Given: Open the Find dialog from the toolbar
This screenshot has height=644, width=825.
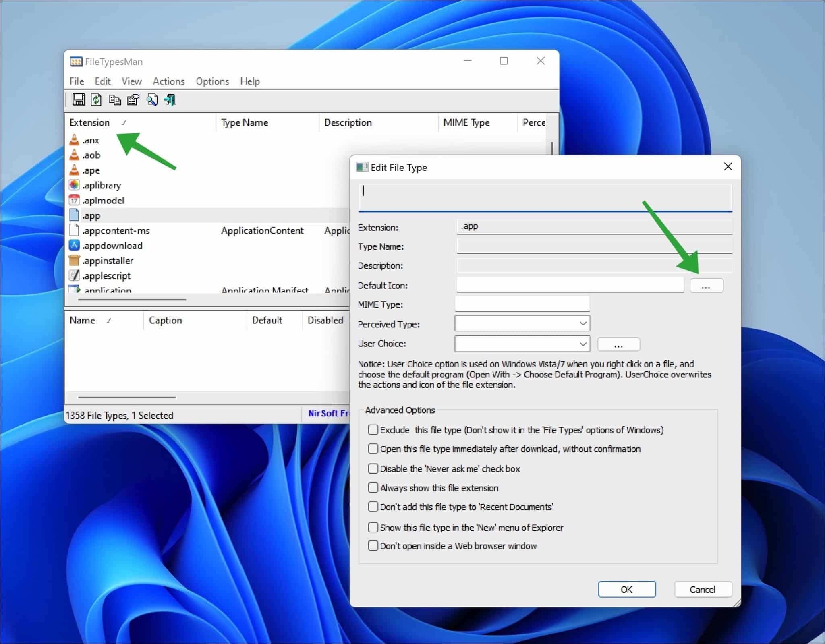Looking at the screenshot, I should 152,100.
